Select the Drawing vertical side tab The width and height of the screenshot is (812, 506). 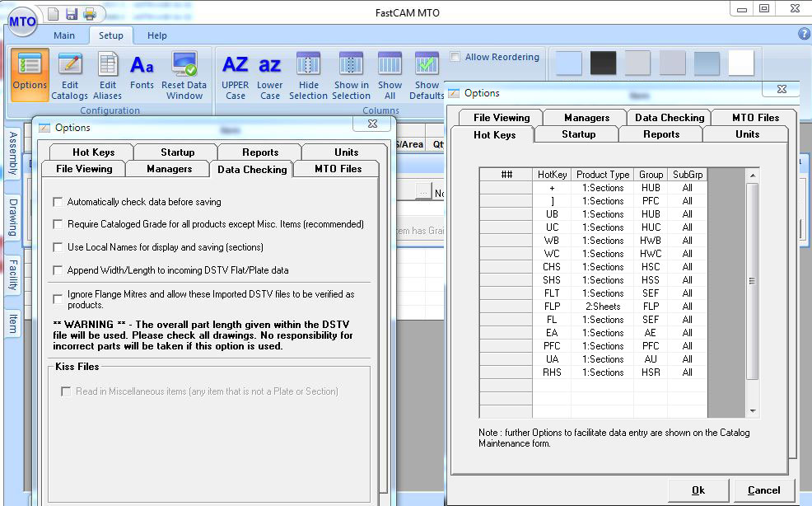13,218
